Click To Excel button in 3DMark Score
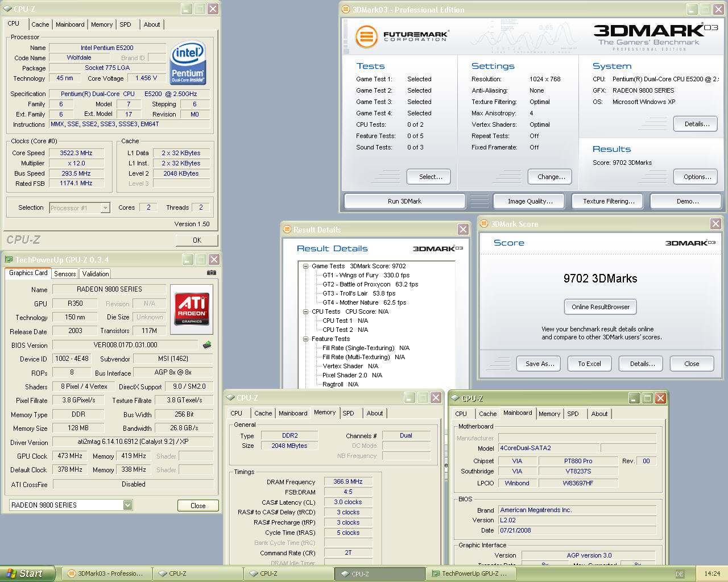728x582 pixels. (x=589, y=364)
